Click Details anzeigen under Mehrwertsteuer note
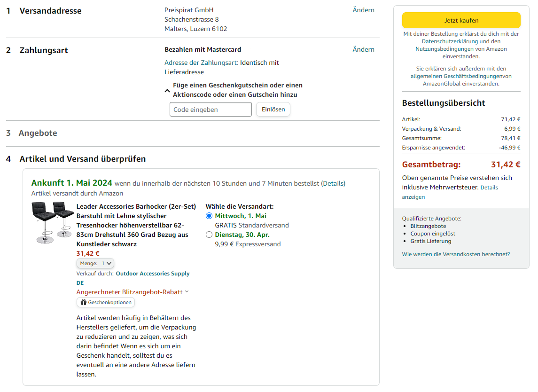This screenshot has height=392, width=538. pos(489,188)
